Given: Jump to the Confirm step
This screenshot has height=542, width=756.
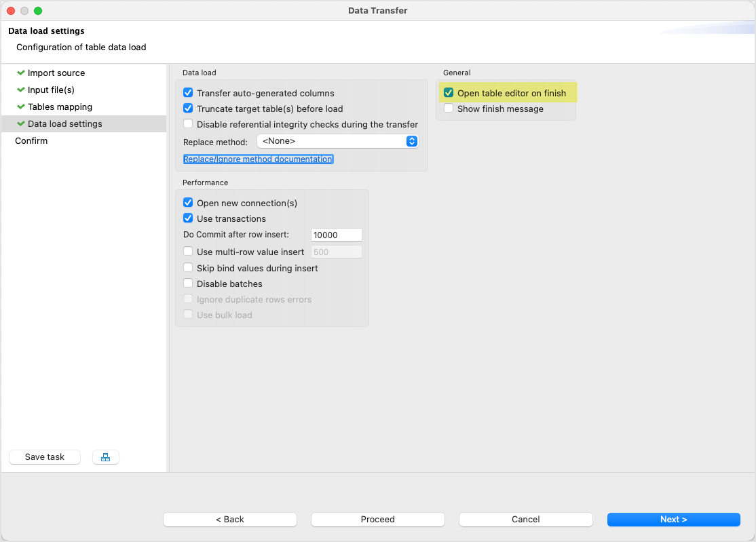Looking at the screenshot, I should pyautogui.click(x=31, y=140).
